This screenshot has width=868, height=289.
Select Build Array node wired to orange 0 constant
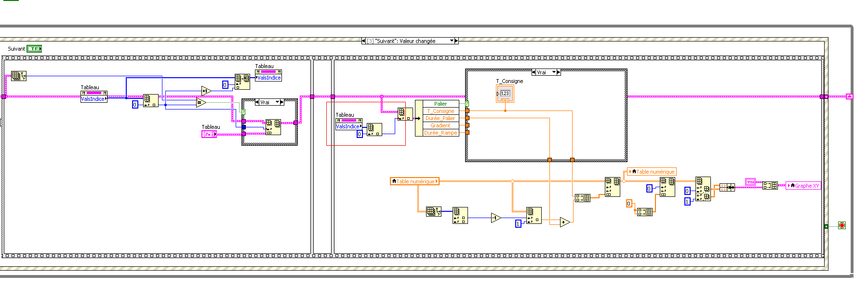[x=644, y=212]
